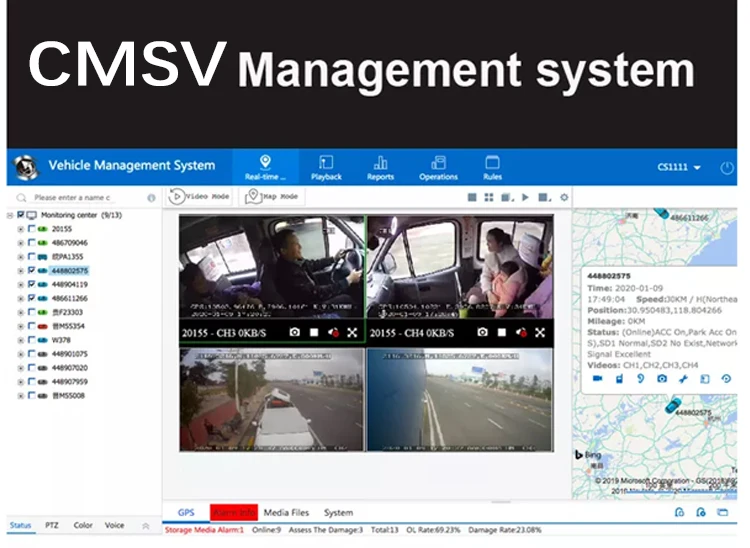Open Reports from the top navigation
Image resolution: width=750 pixels, height=548 pixels.
[x=380, y=167]
